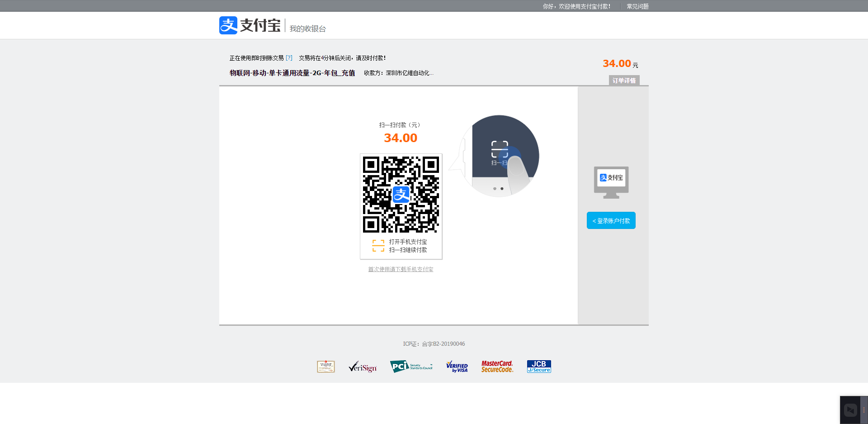Click the ICP证 合字B2-20190046 text
The image size is (868, 424).
point(434,344)
